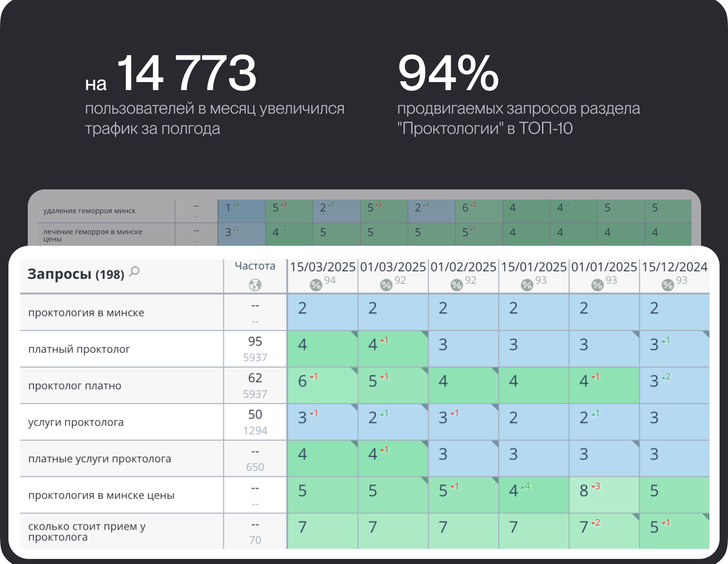Click the query 'сколько стоит прием у проктолога'
The width and height of the screenshot is (728, 564).
pyautogui.click(x=87, y=532)
